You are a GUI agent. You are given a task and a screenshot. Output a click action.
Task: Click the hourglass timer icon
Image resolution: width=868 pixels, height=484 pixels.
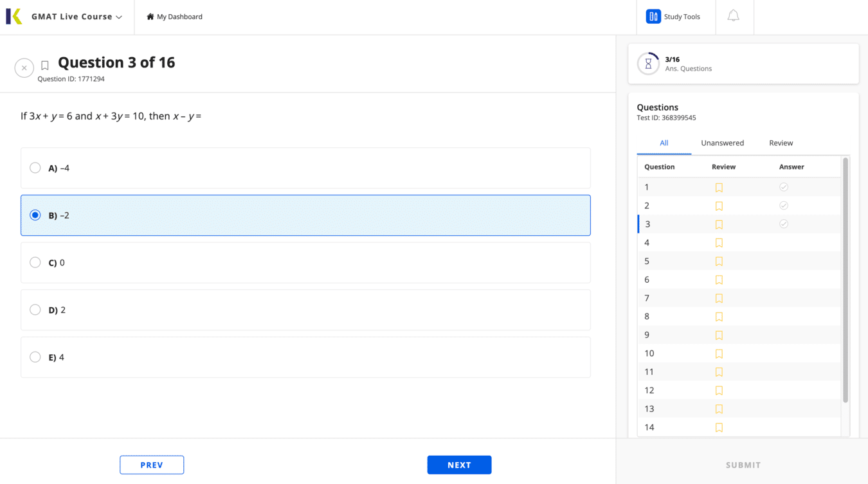coord(648,64)
